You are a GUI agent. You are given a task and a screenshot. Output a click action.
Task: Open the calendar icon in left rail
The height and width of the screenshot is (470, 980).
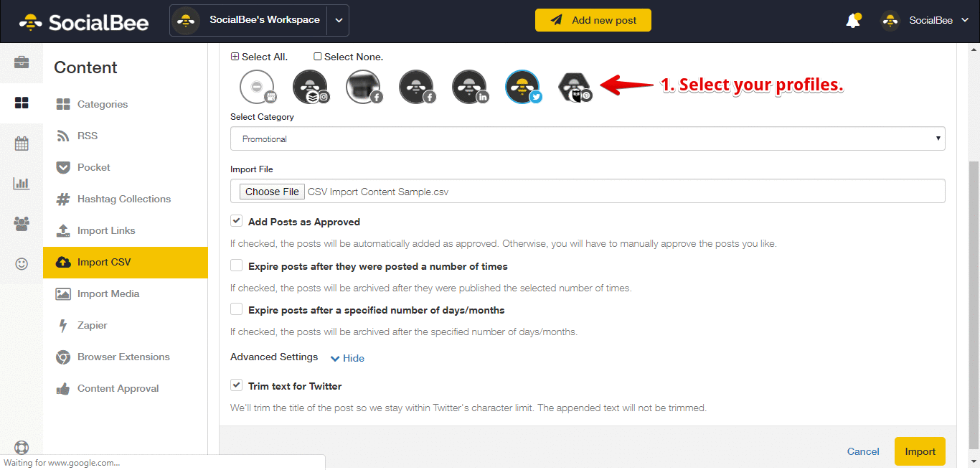click(22, 144)
